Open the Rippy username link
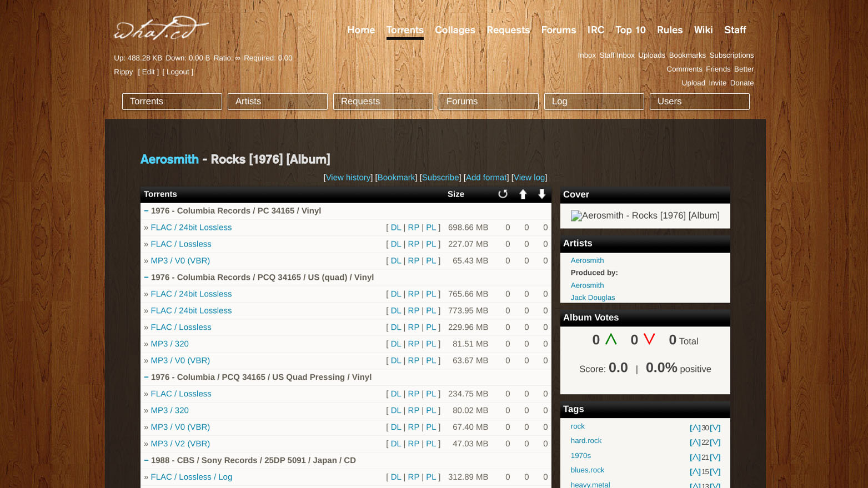This screenshot has width=868, height=488. point(123,72)
